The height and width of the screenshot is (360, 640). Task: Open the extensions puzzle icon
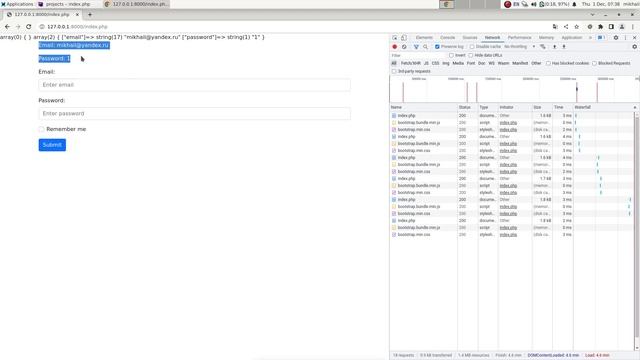click(x=600, y=27)
